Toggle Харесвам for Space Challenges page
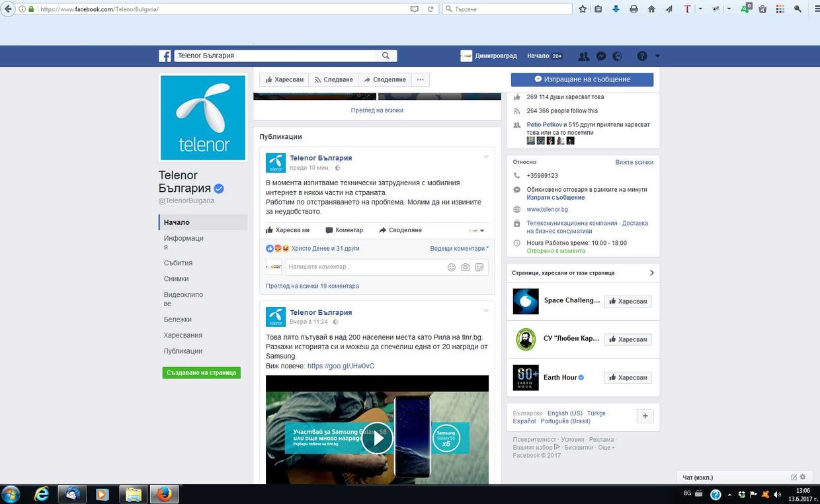Image resolution: width=820 pixels, height=504 pixels. (x=628, y=301)
